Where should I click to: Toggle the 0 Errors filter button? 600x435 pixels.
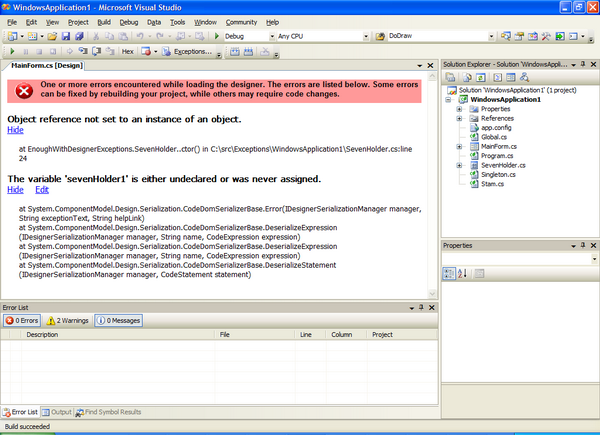click(22, 321)
